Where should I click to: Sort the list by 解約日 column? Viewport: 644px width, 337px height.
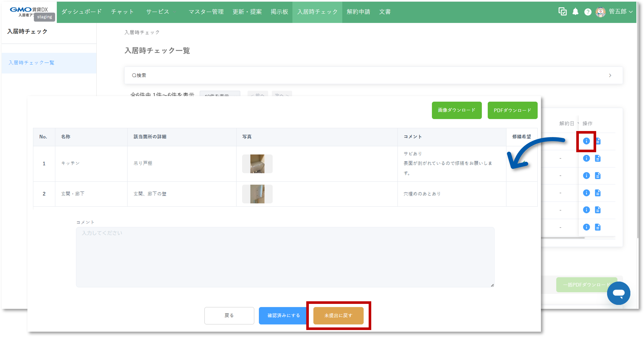point(567,123)
